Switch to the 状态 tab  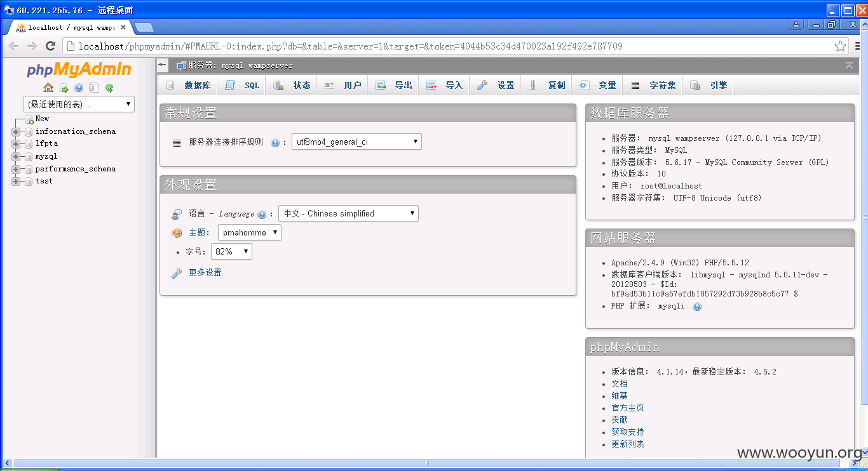click(292, 85)
